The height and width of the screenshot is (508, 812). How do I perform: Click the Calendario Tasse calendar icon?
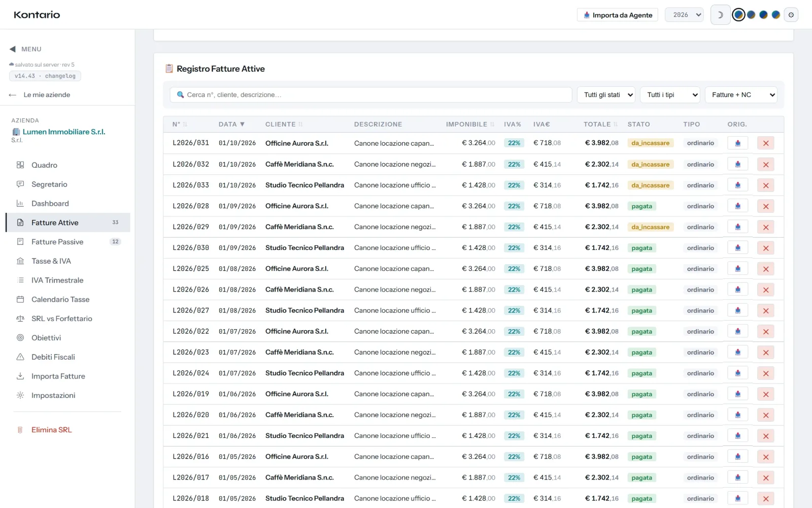click(x=20, y=300)
